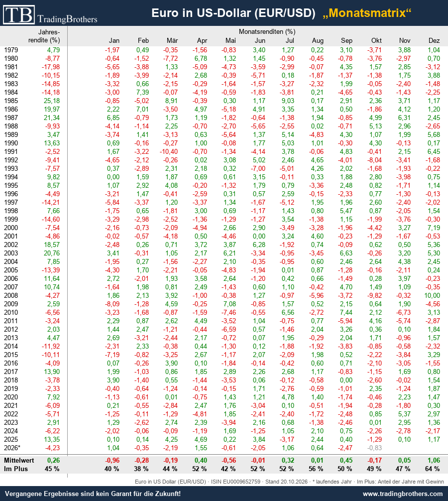Viewport: 448px width, 501px height.
Task: Select July 1985 value 9,03
Action: coord(288,101)
